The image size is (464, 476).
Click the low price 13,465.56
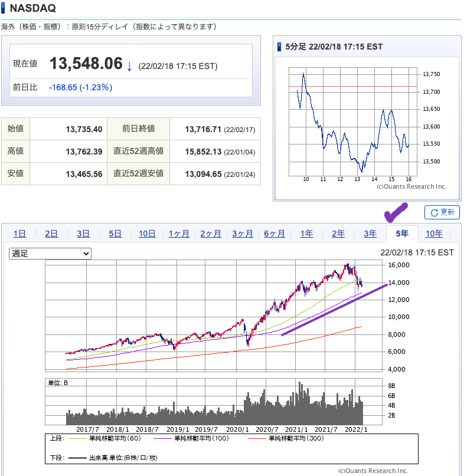(84, 174)
